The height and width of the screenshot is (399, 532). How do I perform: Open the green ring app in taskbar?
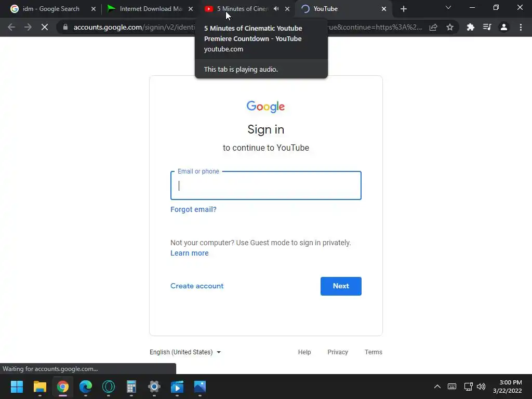(x=109, y=387)
